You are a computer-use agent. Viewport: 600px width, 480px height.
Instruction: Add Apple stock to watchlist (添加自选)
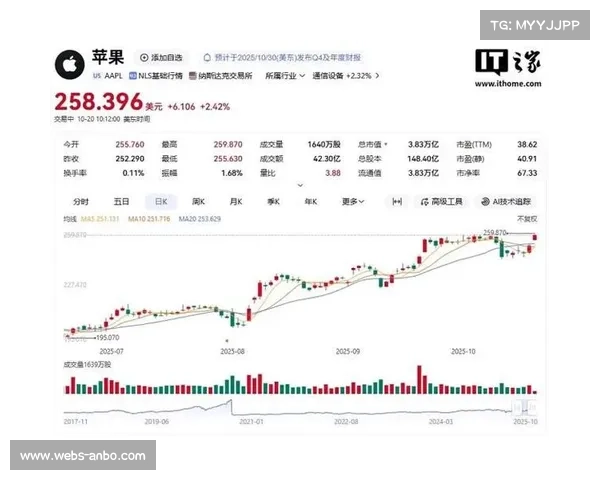pos(161,57)
